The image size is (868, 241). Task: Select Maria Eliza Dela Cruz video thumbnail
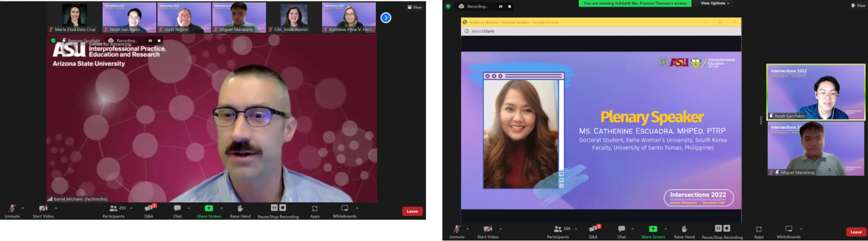point(75,17)
